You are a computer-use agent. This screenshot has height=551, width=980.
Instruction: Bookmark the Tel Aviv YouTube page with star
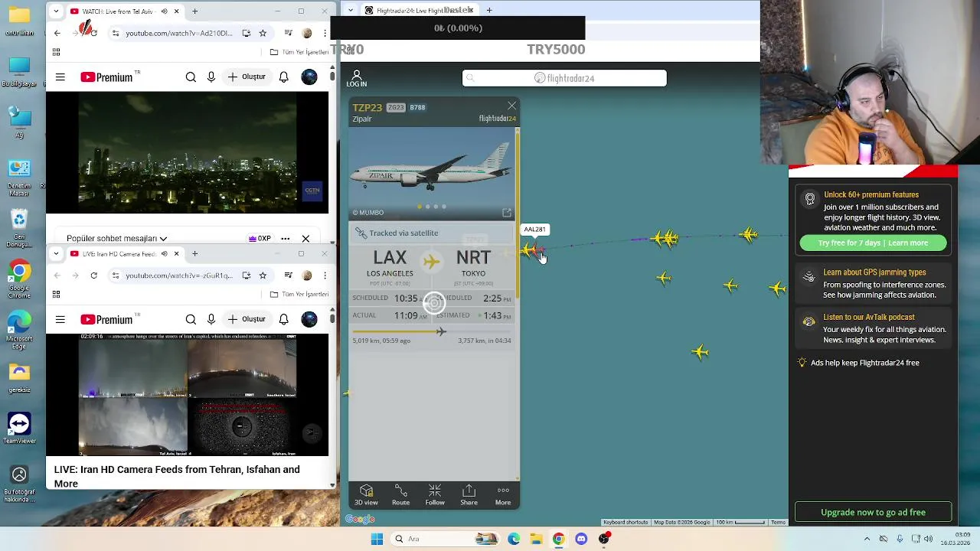tap(263, 33)
